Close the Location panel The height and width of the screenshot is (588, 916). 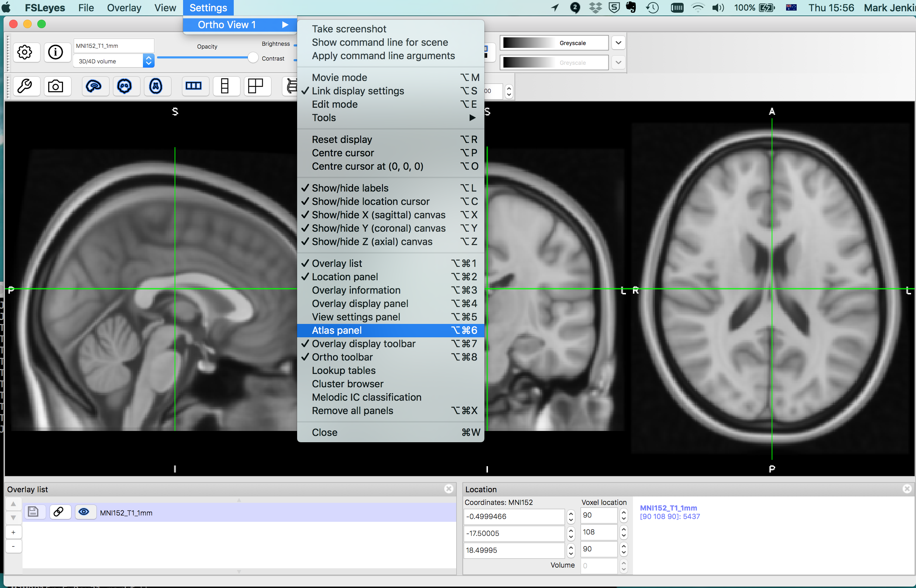point(907,489)
